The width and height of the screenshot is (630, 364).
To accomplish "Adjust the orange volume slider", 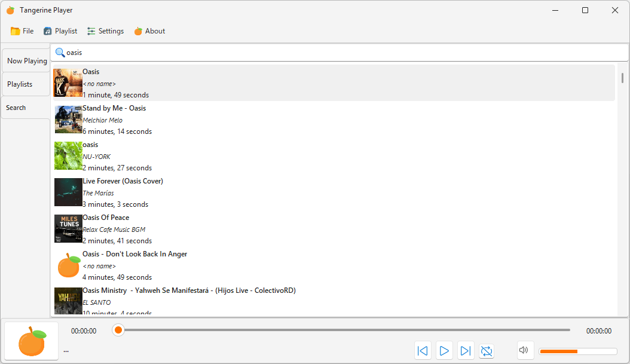I will [578, 351].
